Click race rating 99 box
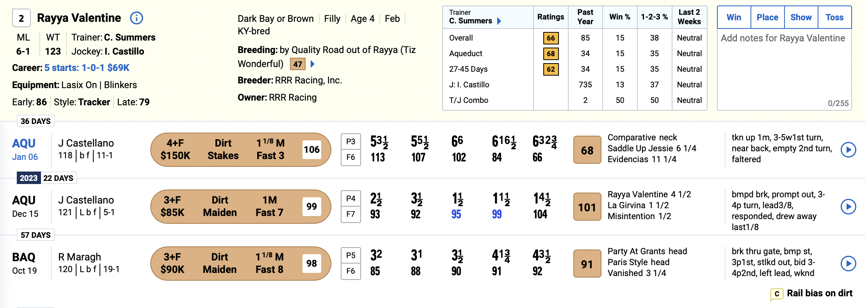Screen dimensions: 868x308 311,207
